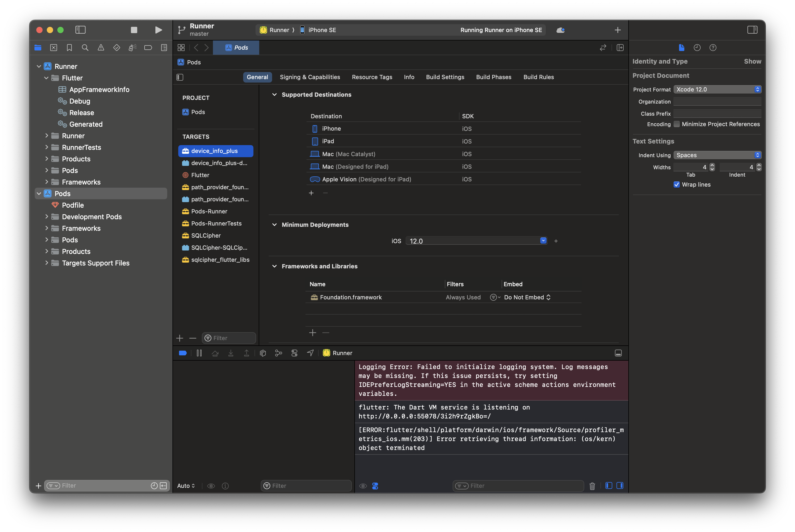Toggle console metadata eye icon
The height and width of the screenshot is (532, 795).
[x=363, y=486]
